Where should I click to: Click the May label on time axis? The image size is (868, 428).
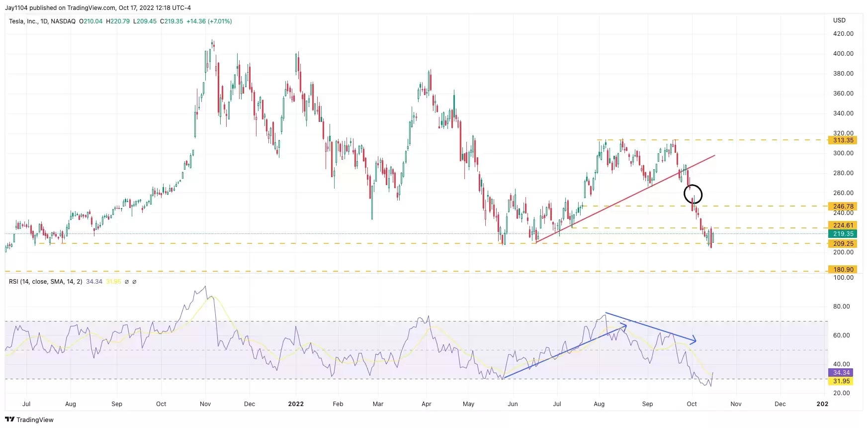(468, 404)
